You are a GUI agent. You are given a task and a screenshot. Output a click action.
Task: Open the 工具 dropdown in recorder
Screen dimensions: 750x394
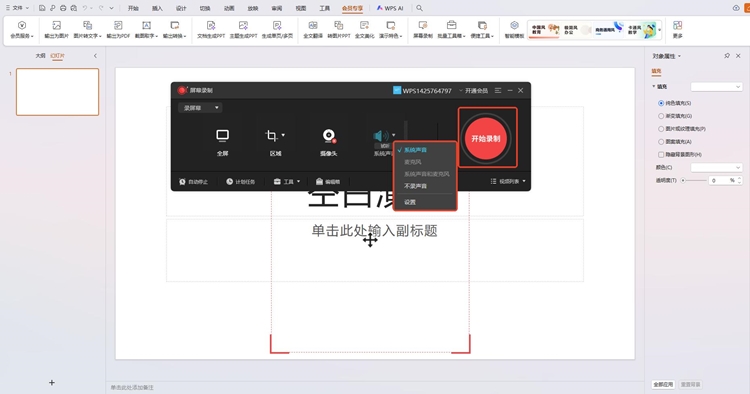[287, 182]
